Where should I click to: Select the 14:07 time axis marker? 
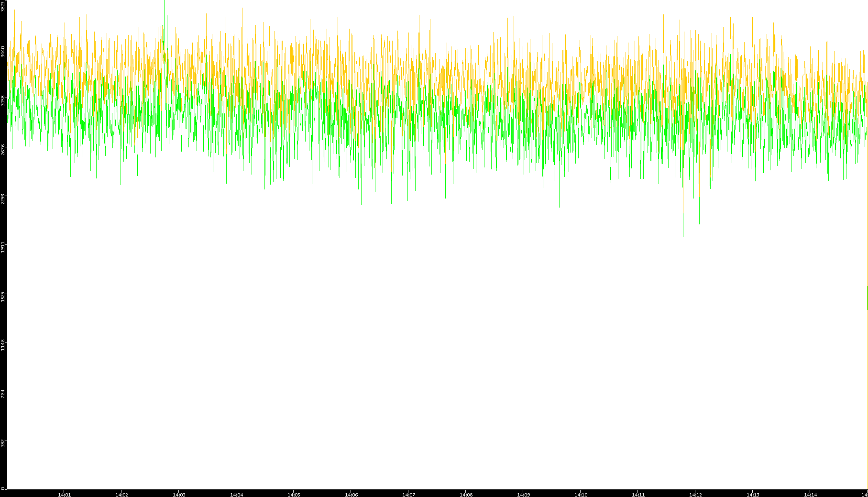[x=408, y=495]
